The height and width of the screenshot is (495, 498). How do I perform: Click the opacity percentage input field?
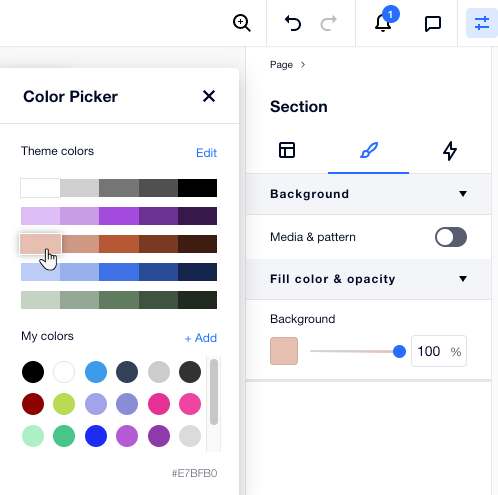(x=439, y=351)
